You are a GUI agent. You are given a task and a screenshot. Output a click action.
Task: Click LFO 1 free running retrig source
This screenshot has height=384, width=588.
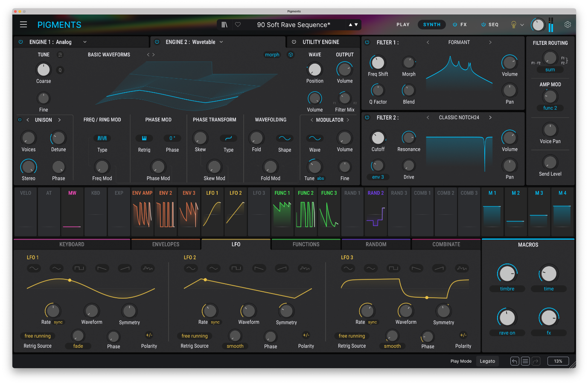38,336
